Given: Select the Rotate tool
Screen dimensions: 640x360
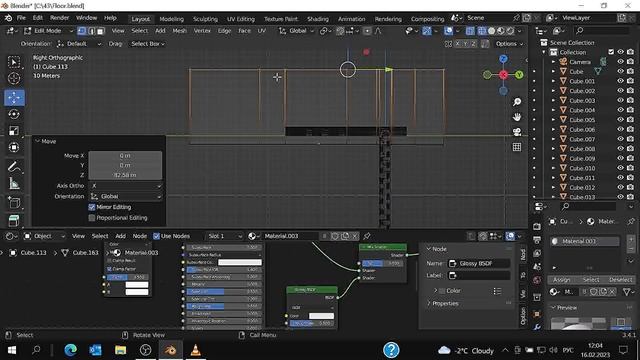Looking at the screenshot, I should tap(14, 114).
